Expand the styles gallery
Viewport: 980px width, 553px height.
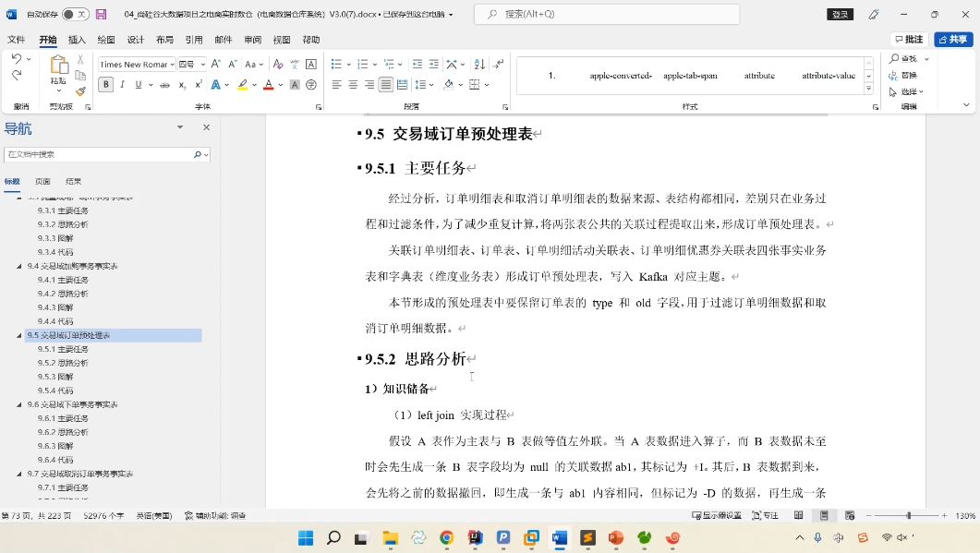(x=869, y=89)
